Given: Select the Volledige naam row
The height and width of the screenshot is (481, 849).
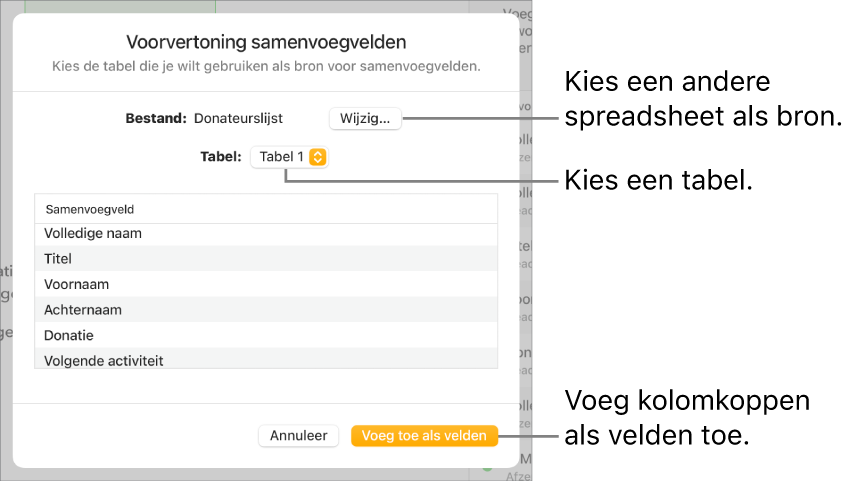Looking at the screenshot, I should pos(265,233).
